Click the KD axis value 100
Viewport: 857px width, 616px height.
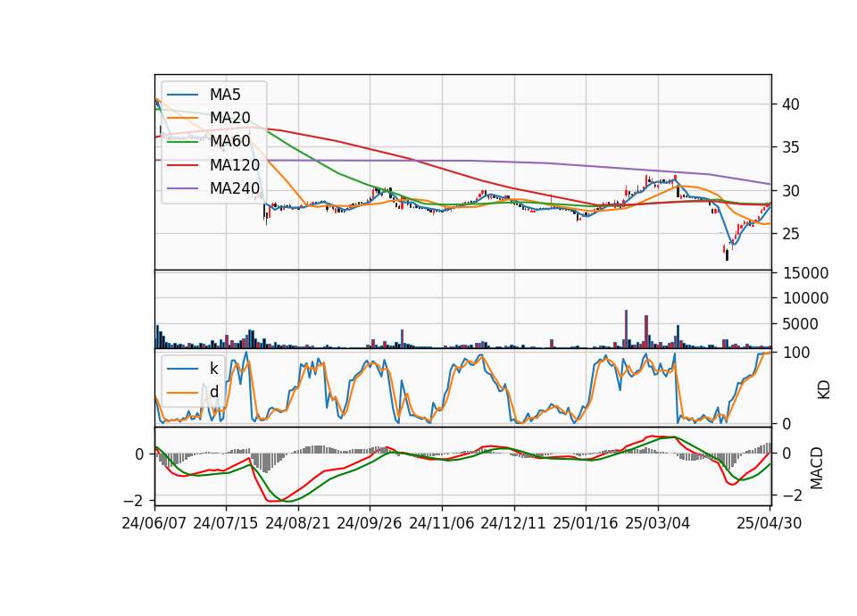tap(796, 354)
